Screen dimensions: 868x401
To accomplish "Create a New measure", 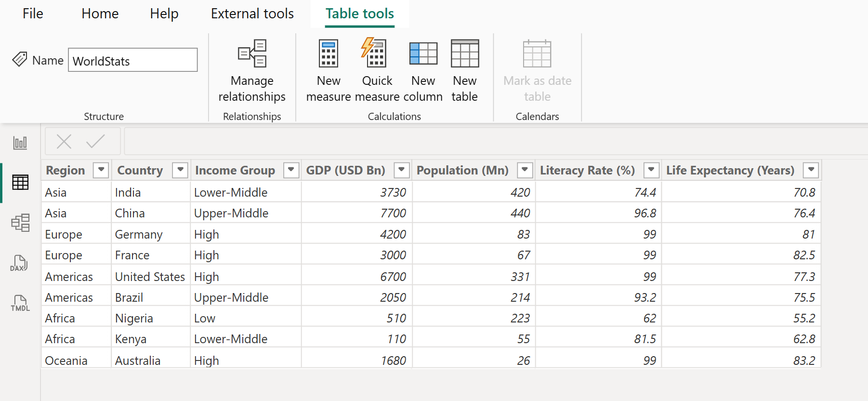I will click(x=329, y=70).
